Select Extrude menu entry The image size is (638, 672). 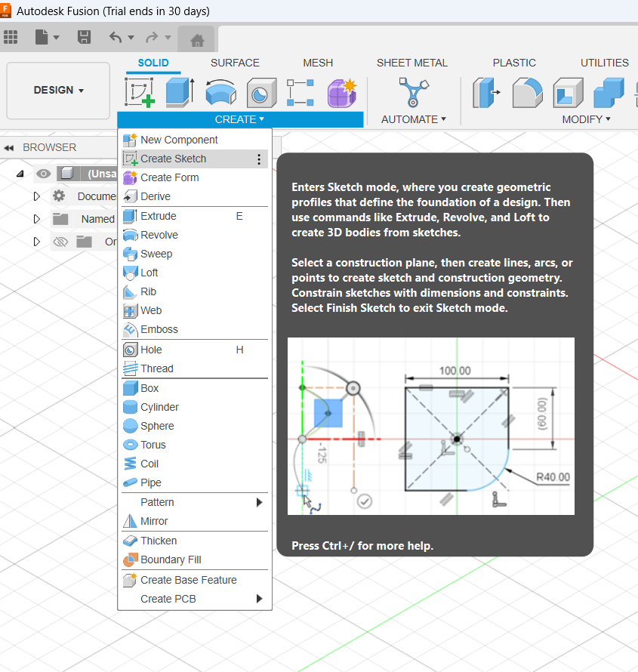click(195, 216)
